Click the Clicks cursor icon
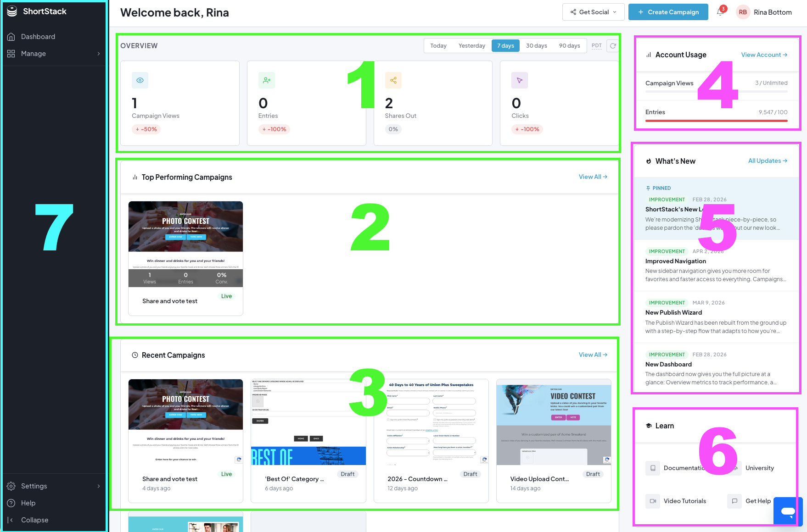 [519, 80]
